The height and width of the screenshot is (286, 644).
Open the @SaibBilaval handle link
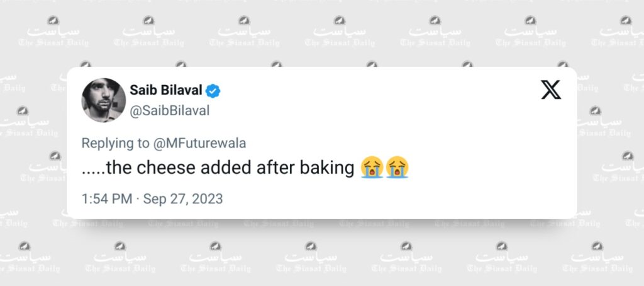(x=169, y=111)
